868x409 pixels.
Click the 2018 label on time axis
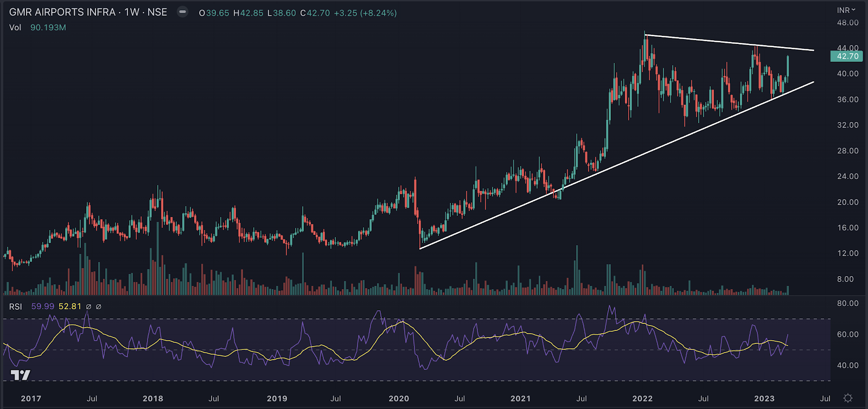click(x=153, y=399)
